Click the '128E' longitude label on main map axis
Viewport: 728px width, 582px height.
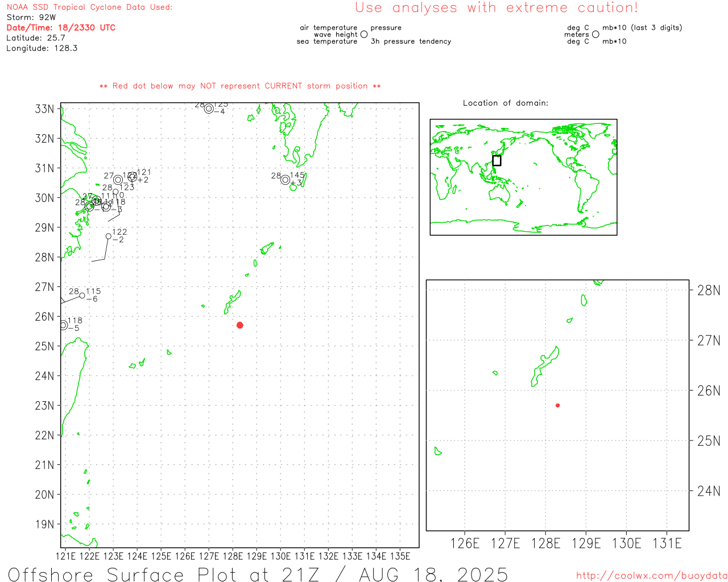coord(233,555)
